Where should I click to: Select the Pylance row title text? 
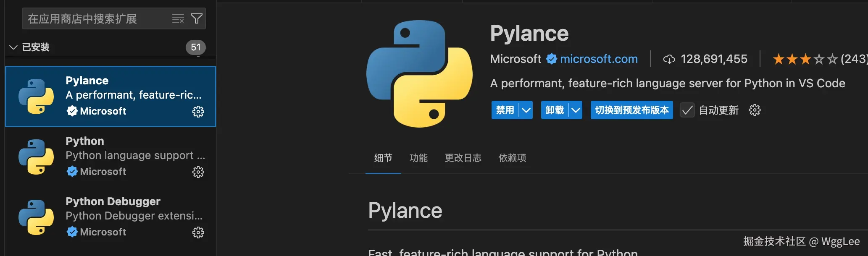click(87, 80)
